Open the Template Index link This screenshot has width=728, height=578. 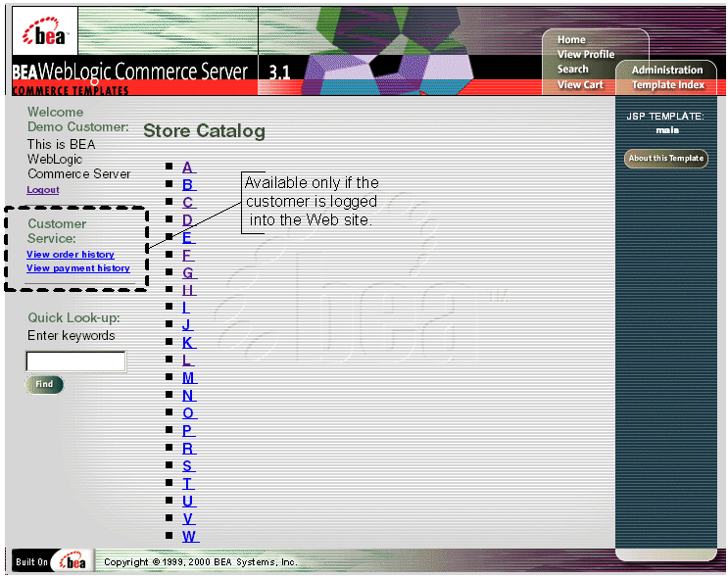coord(667,85)
